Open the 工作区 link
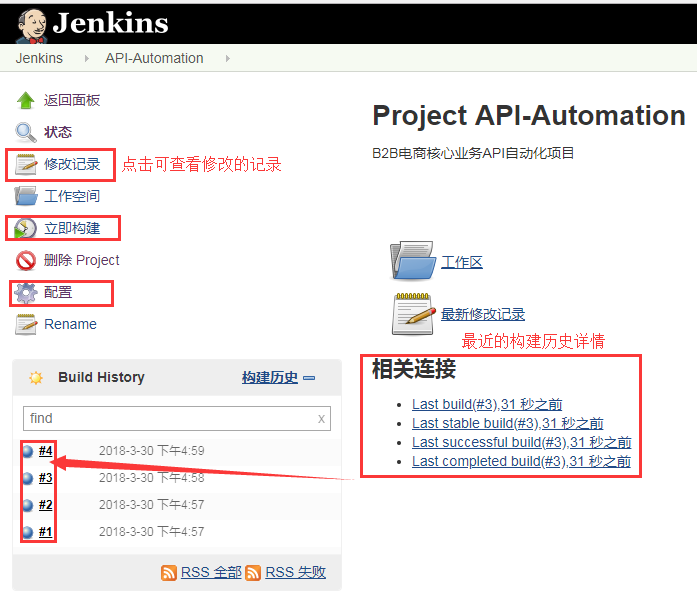Screen dimensions: 697x592 click(x=462, y=262)
